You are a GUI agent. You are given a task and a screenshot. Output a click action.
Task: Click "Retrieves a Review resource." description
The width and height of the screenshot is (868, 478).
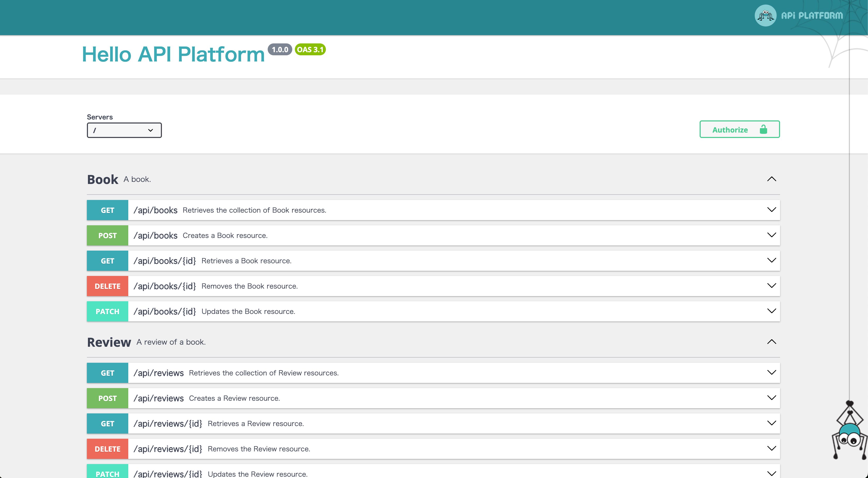(256, 423)
